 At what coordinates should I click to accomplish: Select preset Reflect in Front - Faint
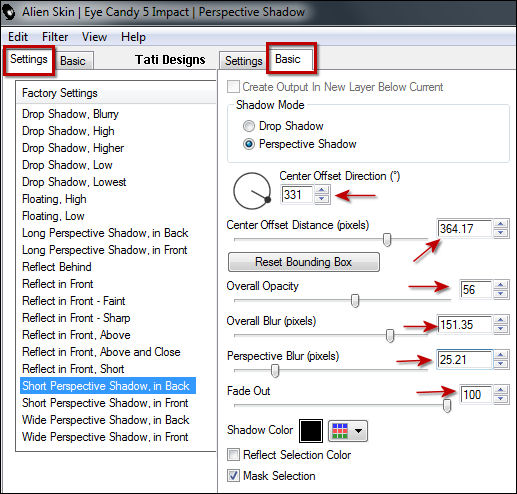pos(74,301)
